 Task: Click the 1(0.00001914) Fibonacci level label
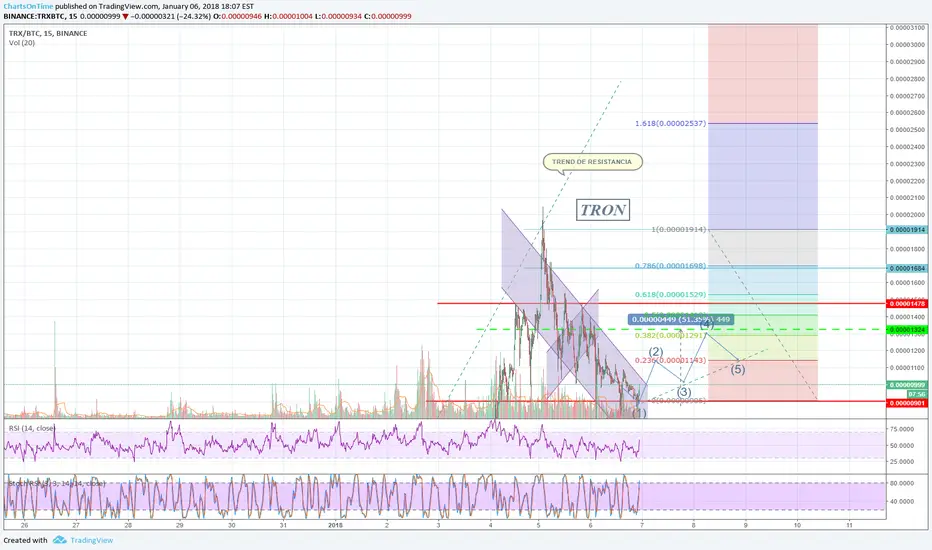tap(679, 230)
